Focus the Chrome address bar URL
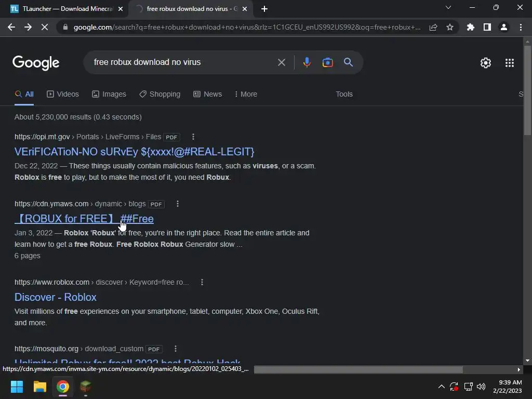This screenshot has height=399, width=532. (x=247, y=27)
